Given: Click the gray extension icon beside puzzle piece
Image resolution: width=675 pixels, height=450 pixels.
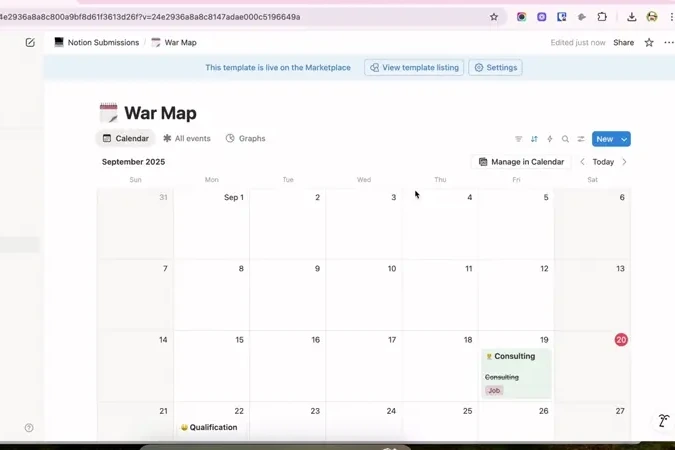Looking at the screenshot, I should tap(582, 17).
